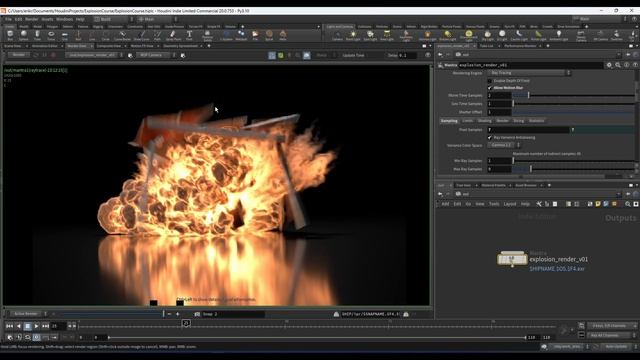Select the Sphere shelf tool
The width and height of the screenshot is (640, 360).
(x=24, y=36)
